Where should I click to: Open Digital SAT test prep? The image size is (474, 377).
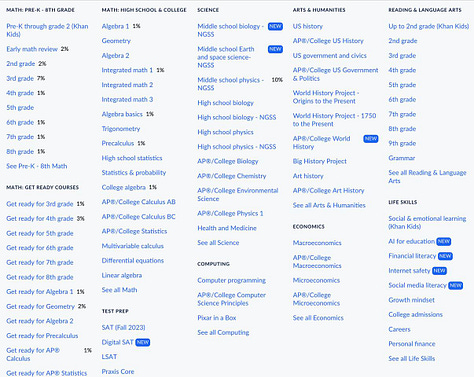click(118, 342)
